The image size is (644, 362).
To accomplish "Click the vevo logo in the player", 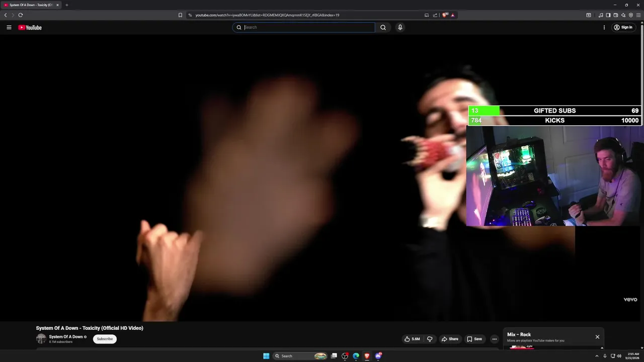I will (630, 300).
